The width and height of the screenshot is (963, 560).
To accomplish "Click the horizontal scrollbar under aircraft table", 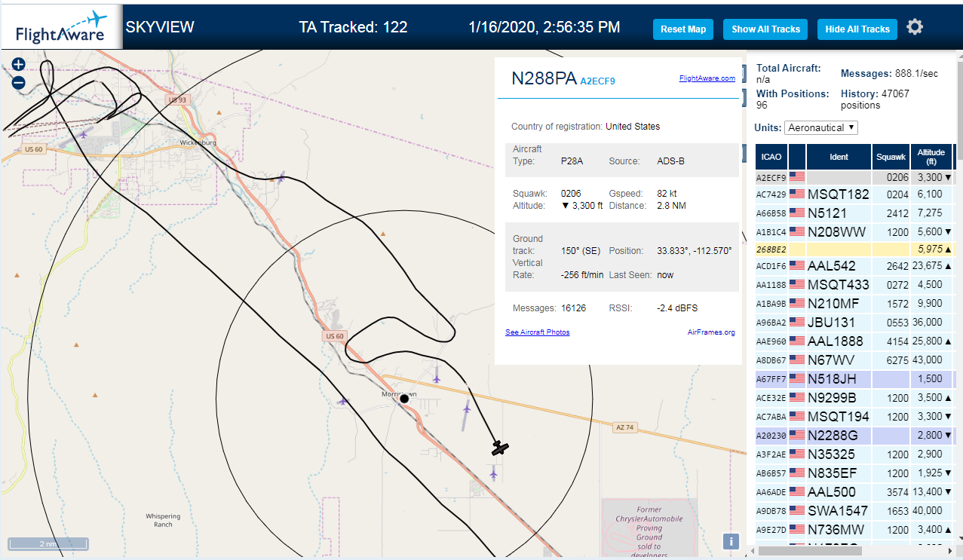I will (x=811, y=551).
